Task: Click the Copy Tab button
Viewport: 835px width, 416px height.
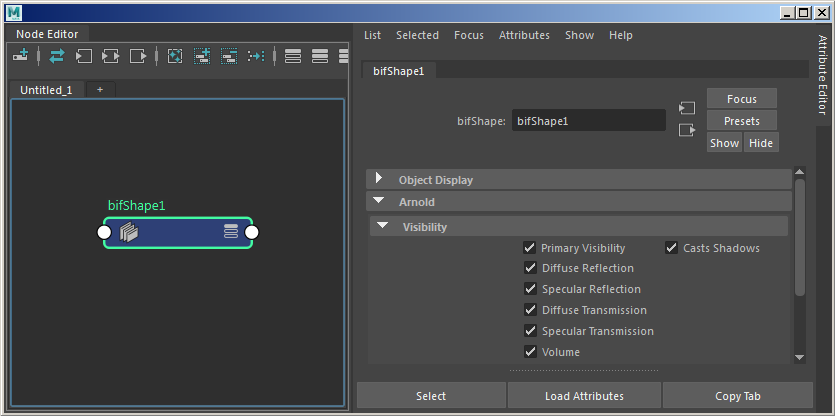Action: (738, 396)
